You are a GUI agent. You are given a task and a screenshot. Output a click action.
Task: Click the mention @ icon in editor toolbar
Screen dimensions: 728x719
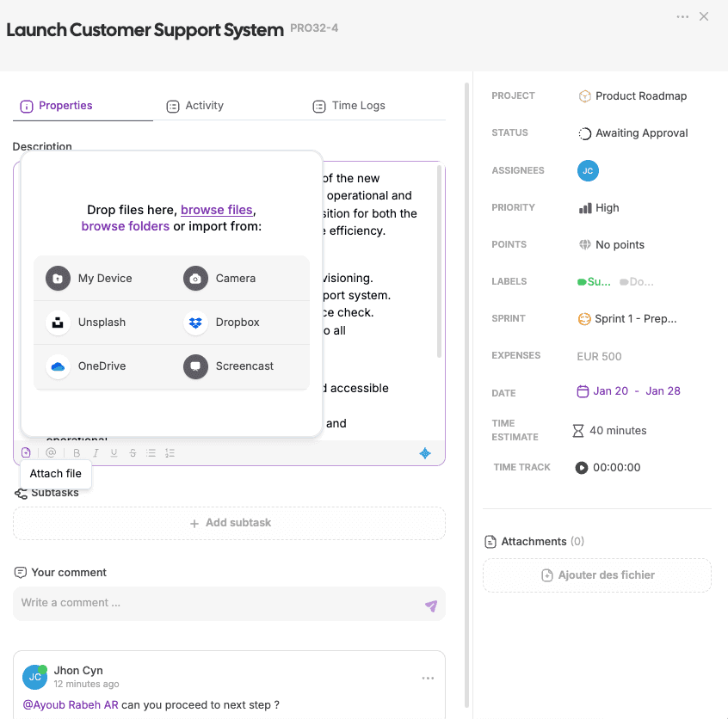pyautogui.click(x=51, y=452)
